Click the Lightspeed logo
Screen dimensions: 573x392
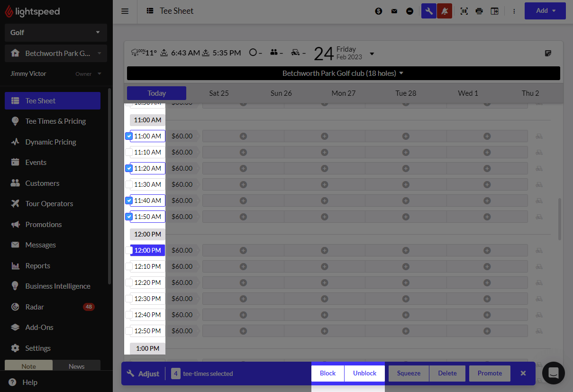tap(33, 11)
